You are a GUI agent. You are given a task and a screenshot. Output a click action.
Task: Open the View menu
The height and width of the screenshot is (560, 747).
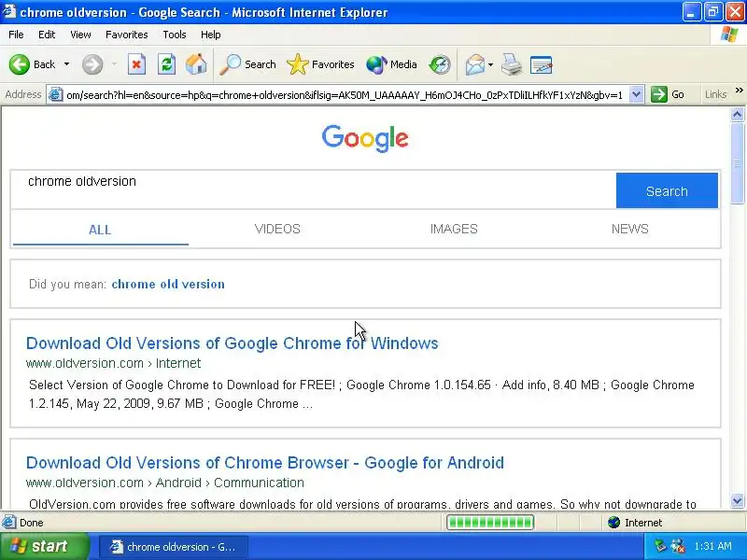click(80, 35)
